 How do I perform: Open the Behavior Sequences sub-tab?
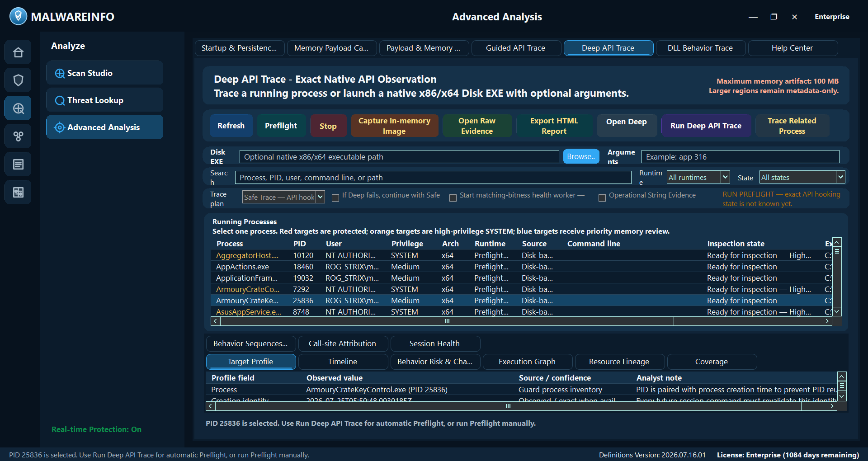[251, 343]
